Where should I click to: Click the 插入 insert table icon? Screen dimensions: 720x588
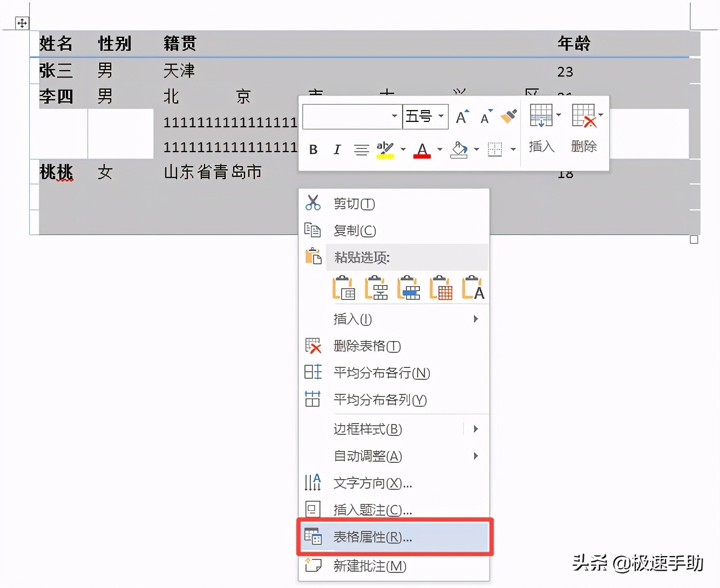(x=540, y=115)
